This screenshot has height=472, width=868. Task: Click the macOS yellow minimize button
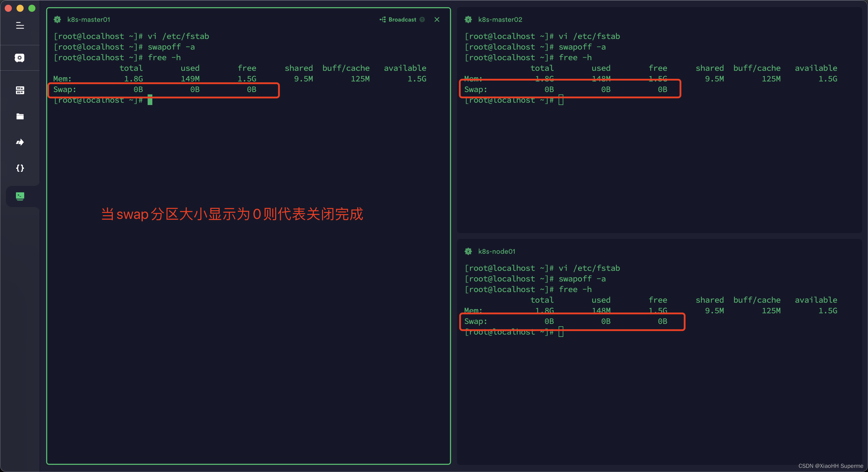click(20, 8)
